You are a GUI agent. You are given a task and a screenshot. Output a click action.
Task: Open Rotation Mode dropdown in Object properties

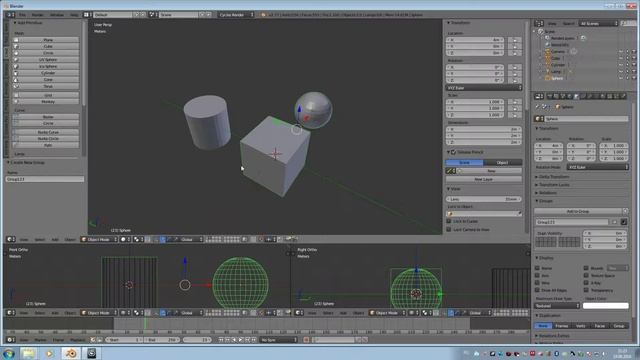(x=598, y=167)
